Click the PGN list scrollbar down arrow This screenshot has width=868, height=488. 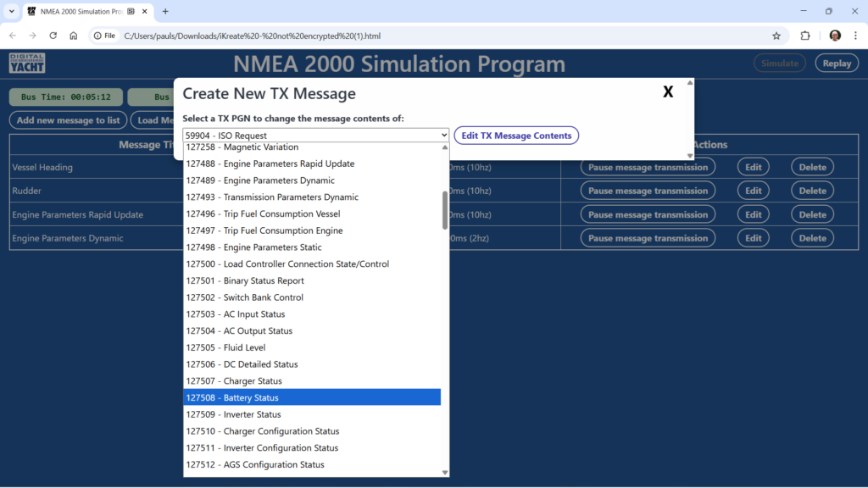[x=445, y=473]
